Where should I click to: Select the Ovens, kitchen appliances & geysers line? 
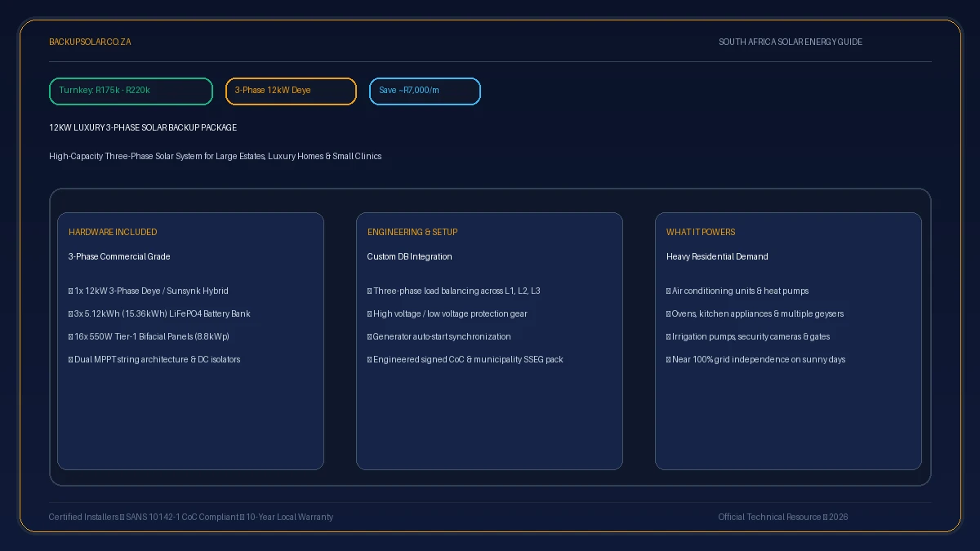click(755, 313)
